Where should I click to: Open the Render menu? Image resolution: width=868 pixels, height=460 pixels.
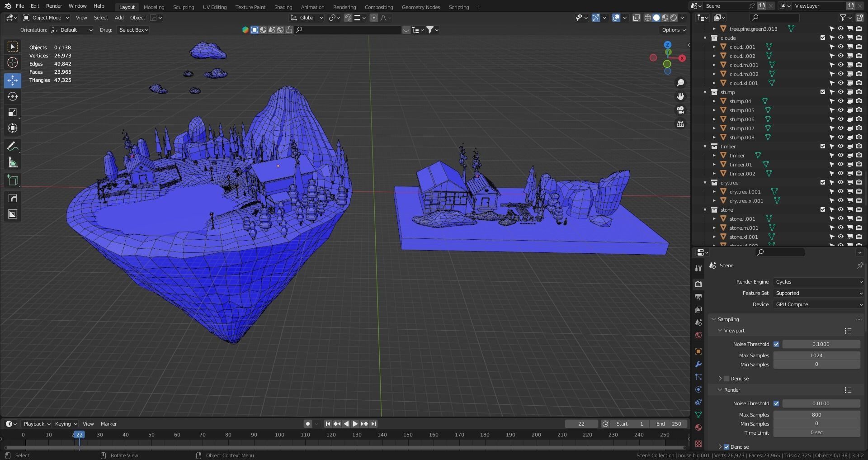click(54, 6)
